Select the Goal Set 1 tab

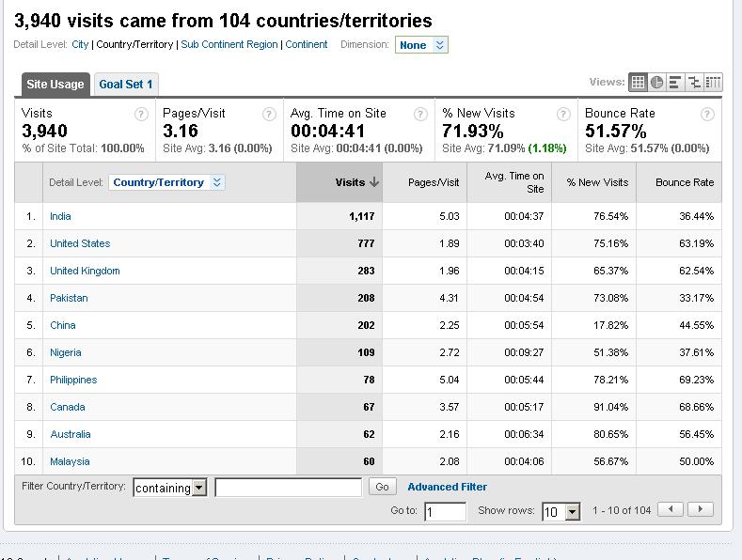coord(126,85)
